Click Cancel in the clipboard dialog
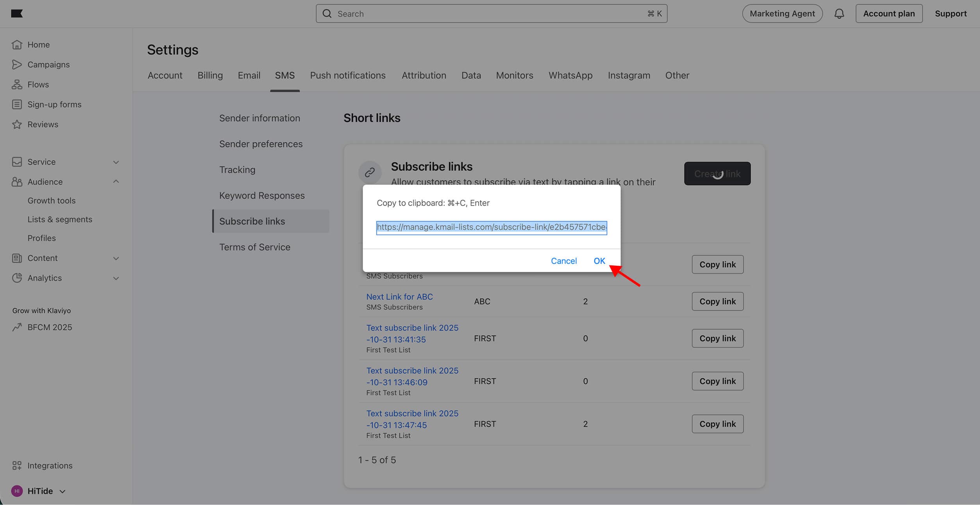 coord(563,261)
